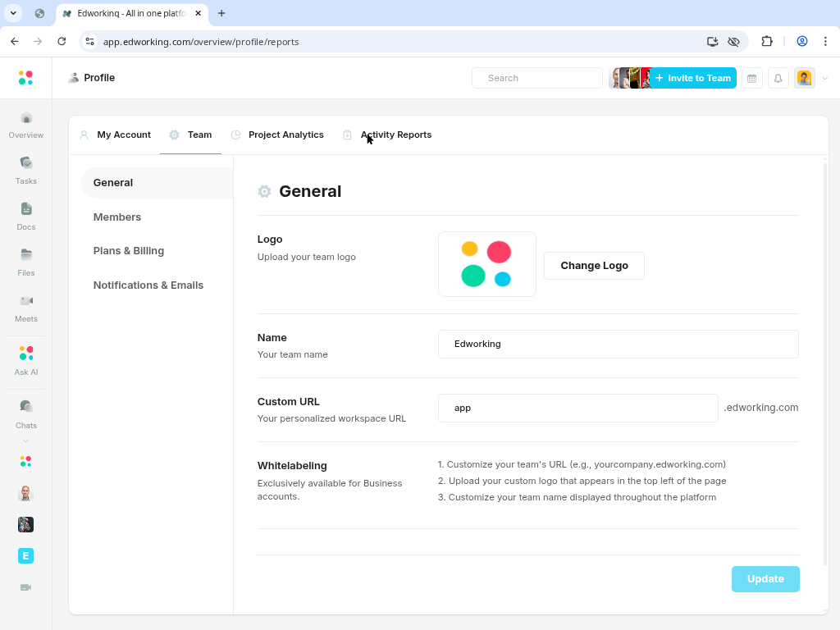Click the team logo thumbnail
The height and width of the screenshot is (630, 840).
point(486,264)
